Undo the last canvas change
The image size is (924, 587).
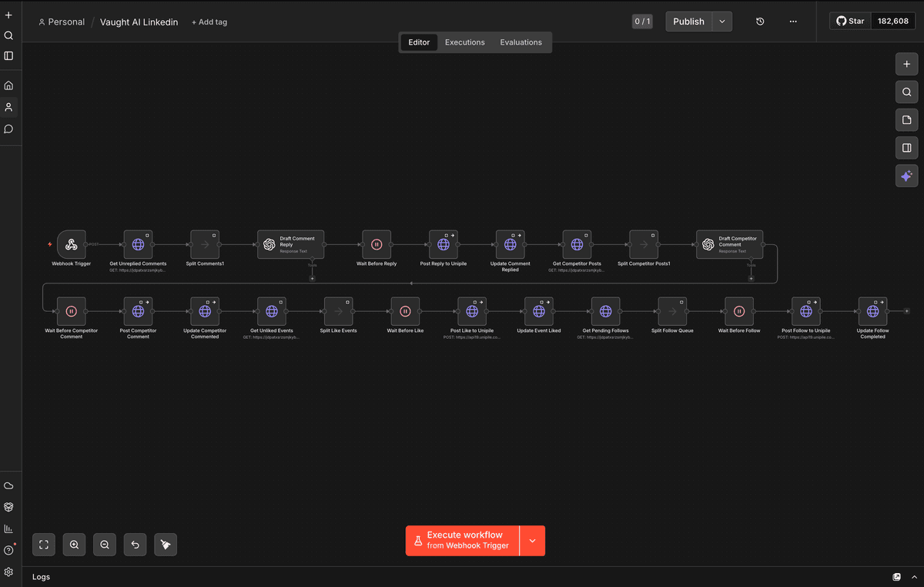point(135,545)
